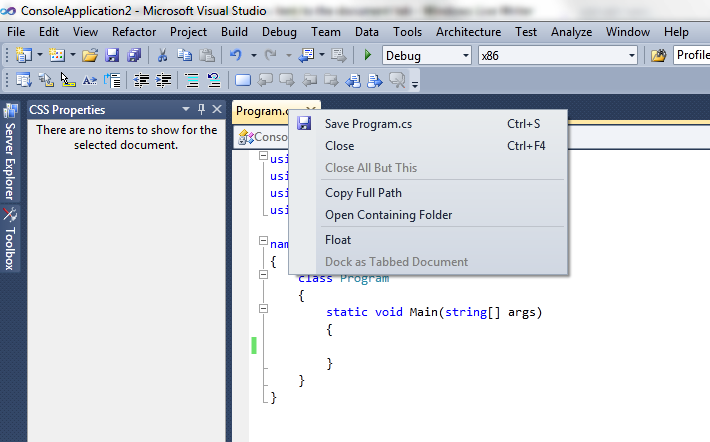Select Float in the context menu
This screenshot has width=710, height=442.
[338, 240]
